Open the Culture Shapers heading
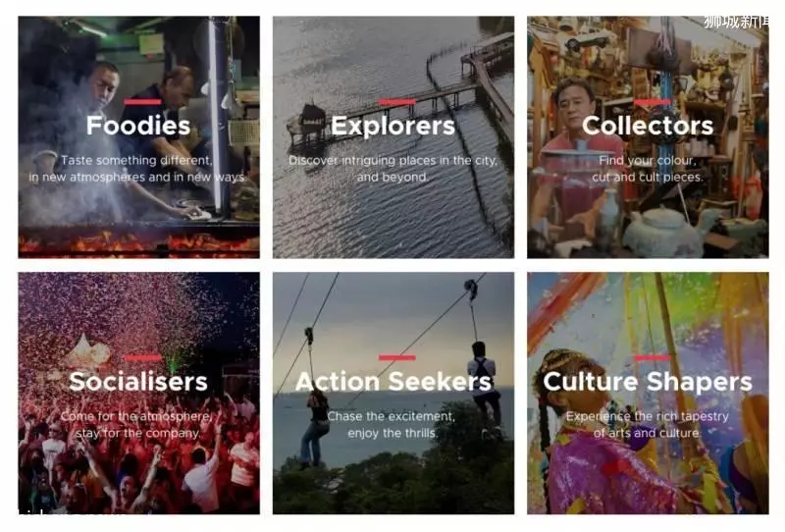785x532 pixels. pos(648,381)
